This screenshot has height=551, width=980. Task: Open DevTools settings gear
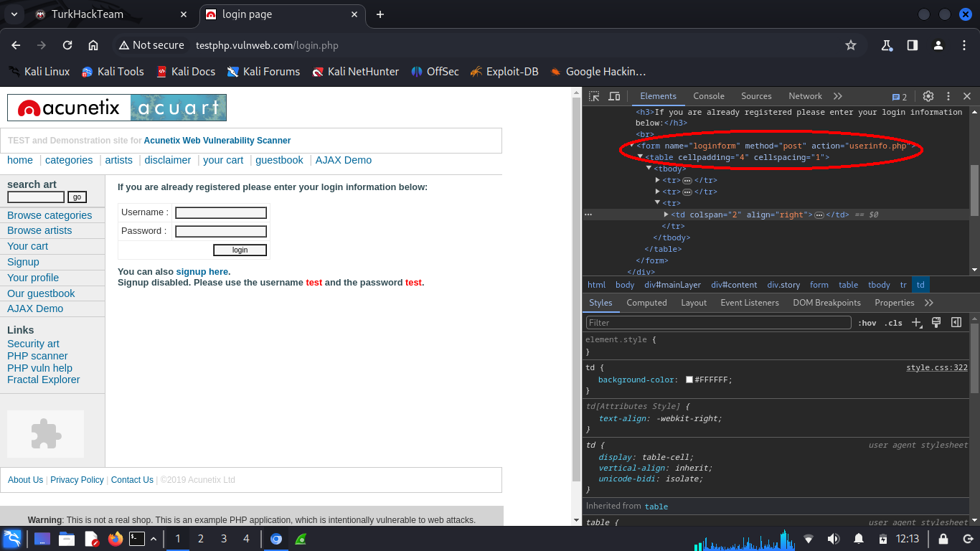click(928, 96)
